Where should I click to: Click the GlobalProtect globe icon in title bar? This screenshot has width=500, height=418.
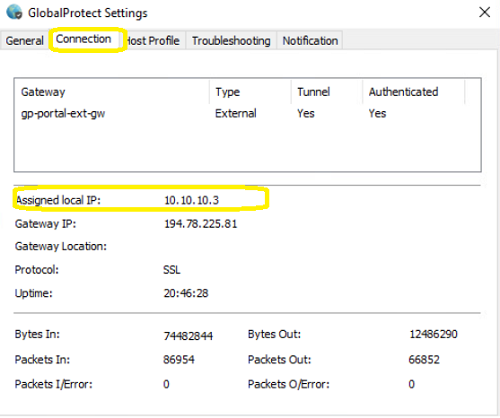(14, 12)
